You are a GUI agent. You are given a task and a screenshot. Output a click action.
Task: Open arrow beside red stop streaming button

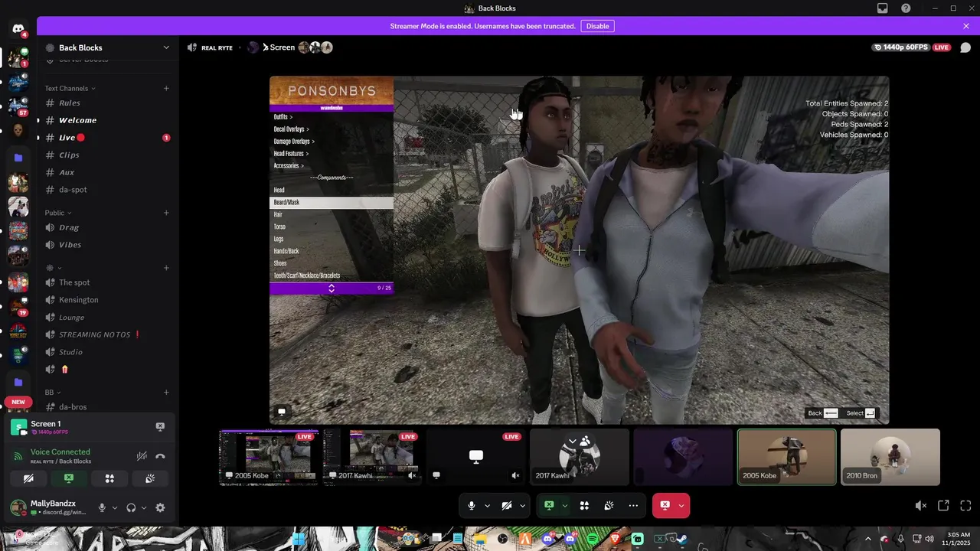click(681, 505)
